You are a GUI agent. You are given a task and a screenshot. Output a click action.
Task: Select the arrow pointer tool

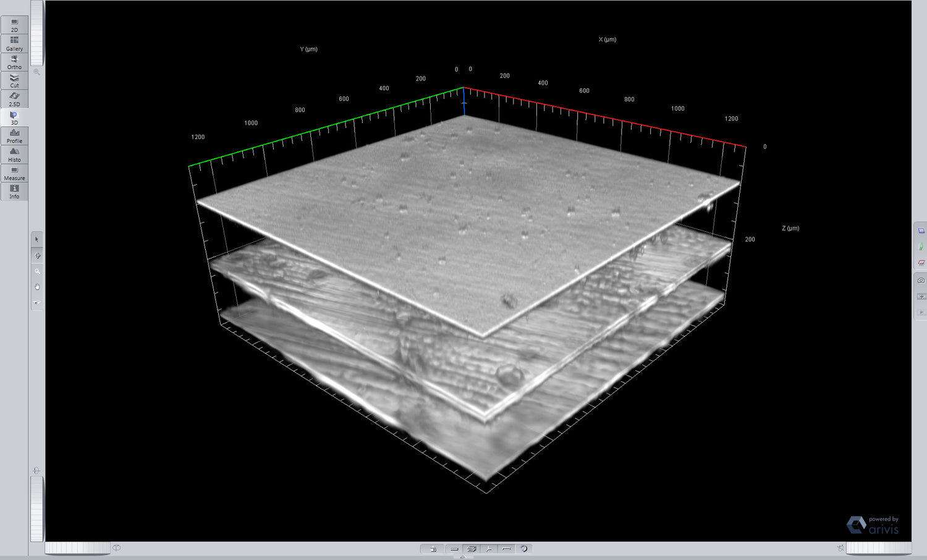(x=37, y=239)
